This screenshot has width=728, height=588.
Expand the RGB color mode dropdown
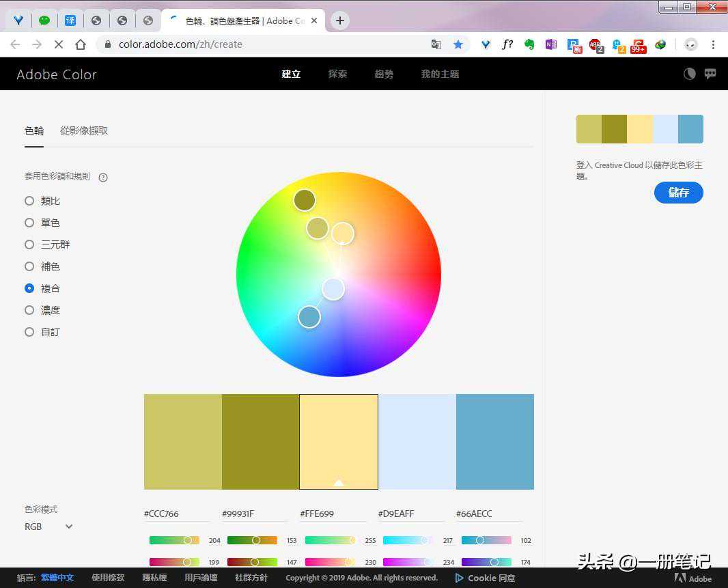coord(48,527)
